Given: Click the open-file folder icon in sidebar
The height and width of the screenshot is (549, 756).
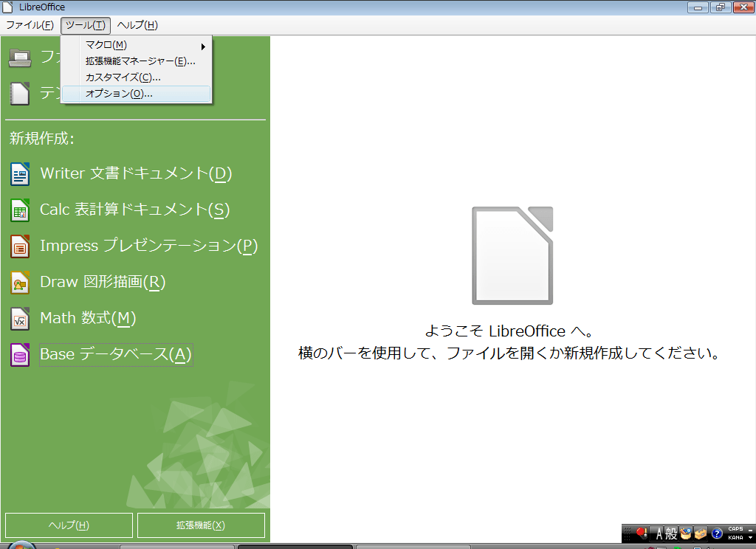Looking at the screenshot, I should pos(20,58).
